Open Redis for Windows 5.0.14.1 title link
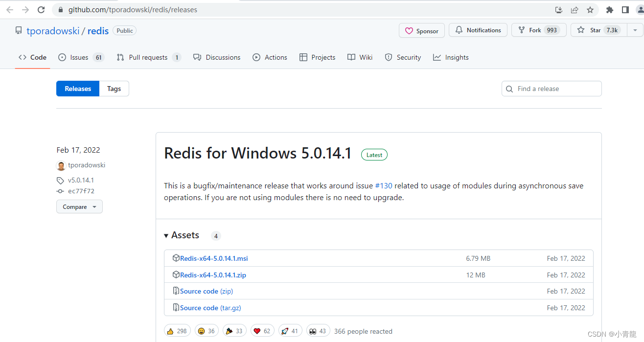 coord(258,154)
